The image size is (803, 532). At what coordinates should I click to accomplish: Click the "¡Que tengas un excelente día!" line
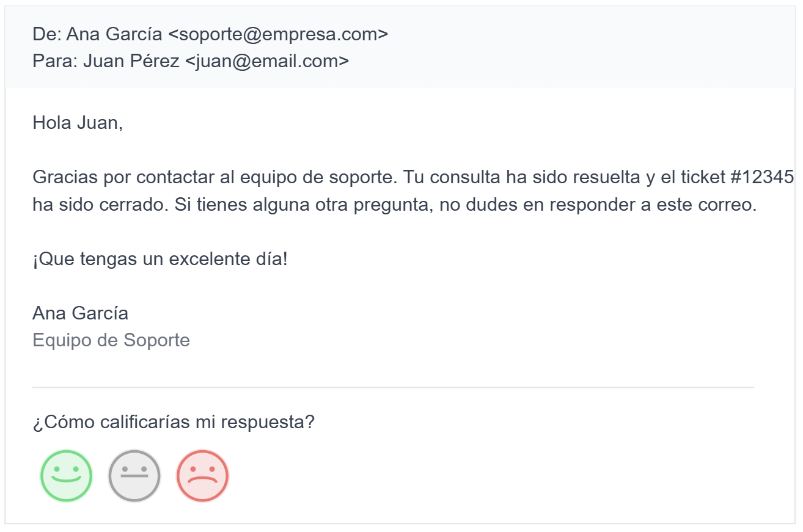(x=159, y=259)
